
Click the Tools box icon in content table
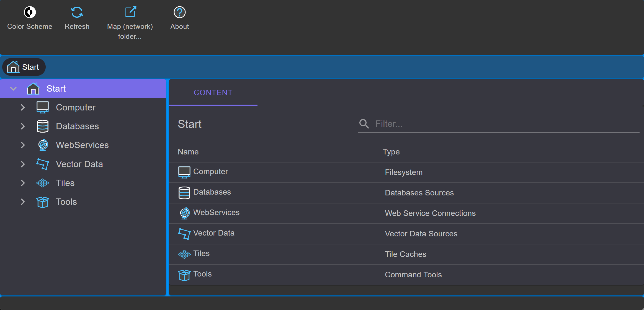[x=184, y=275]
